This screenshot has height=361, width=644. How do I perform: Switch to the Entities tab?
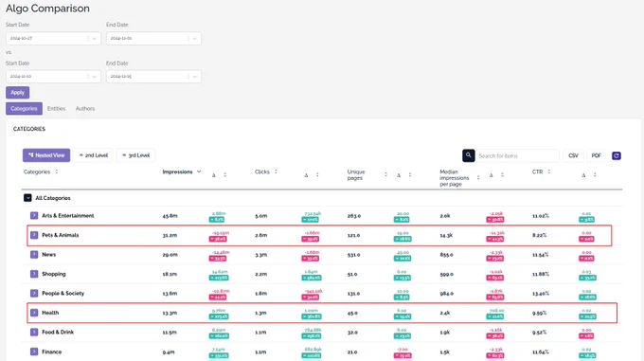click(56, 108)
